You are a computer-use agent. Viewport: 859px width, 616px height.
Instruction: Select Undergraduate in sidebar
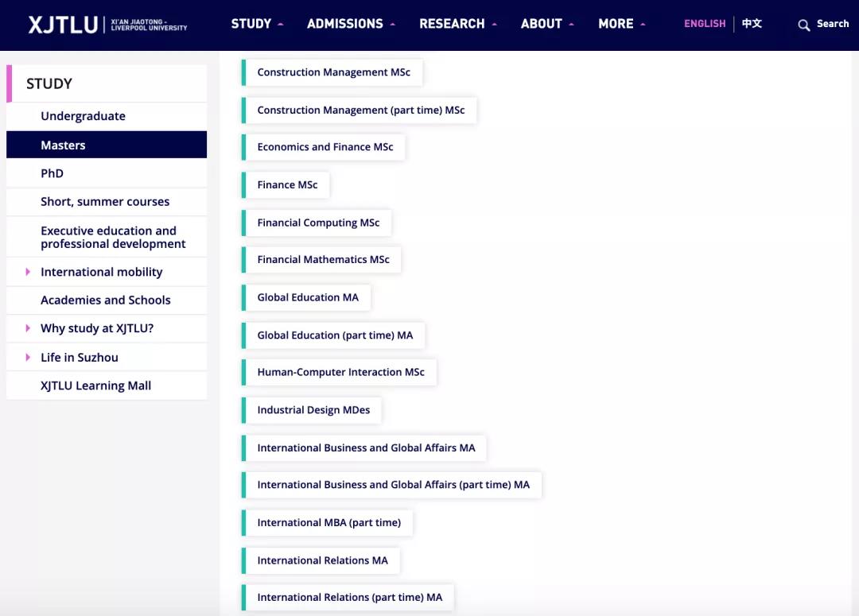pyautogui.click(x=107, y=116)
